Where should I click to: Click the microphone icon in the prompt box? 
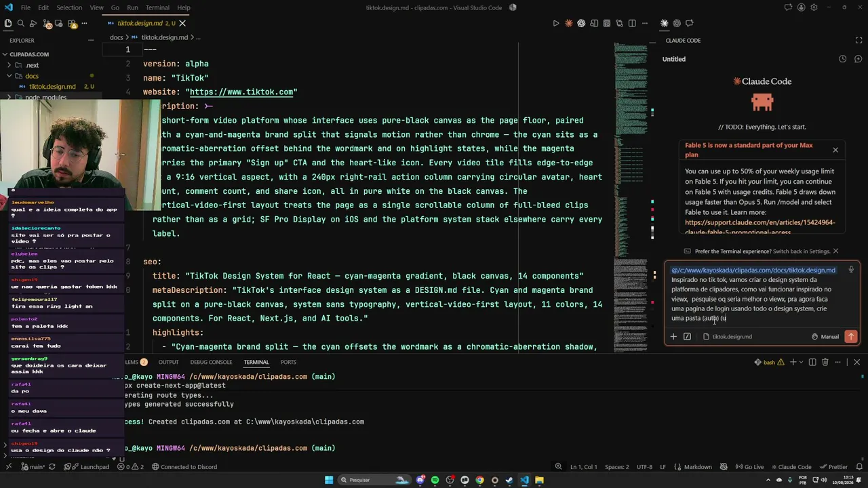(x=851, y=270)
